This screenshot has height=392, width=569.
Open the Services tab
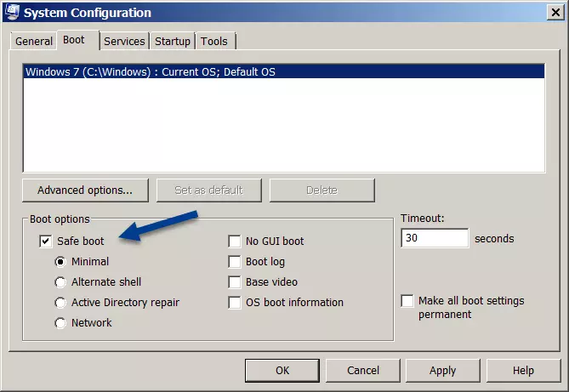pyautogui.click(x=124, y=41)
